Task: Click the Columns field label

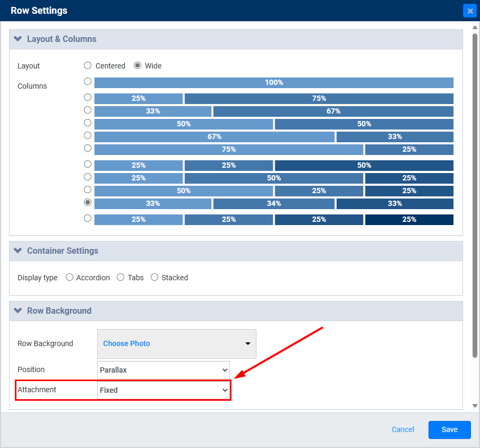Action: click(x=32, y=86)
